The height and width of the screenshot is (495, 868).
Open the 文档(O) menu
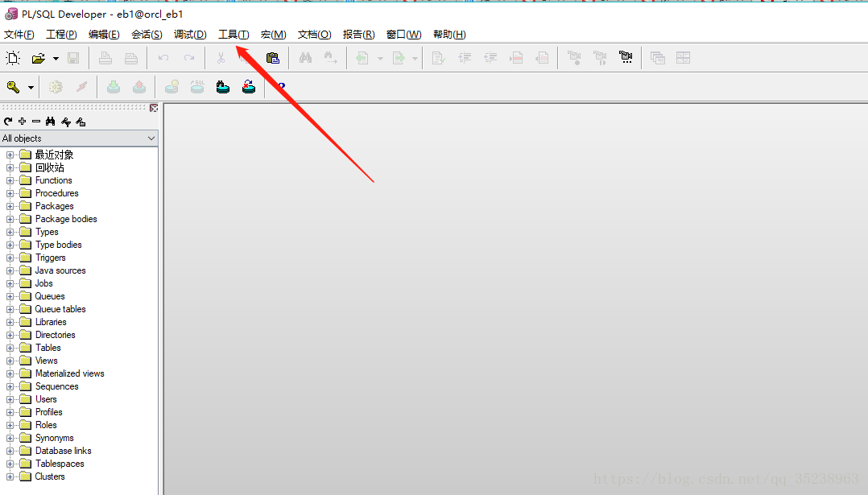(314, 35)
